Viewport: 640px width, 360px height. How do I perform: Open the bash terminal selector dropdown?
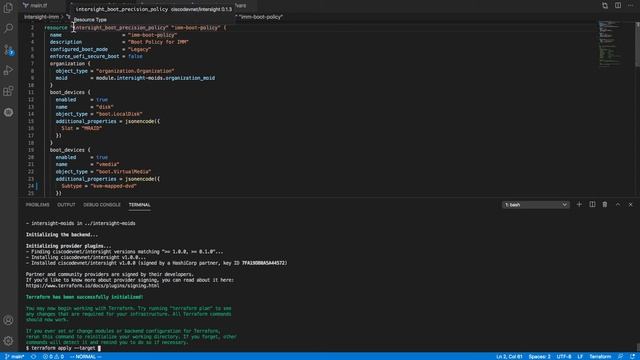536,205
